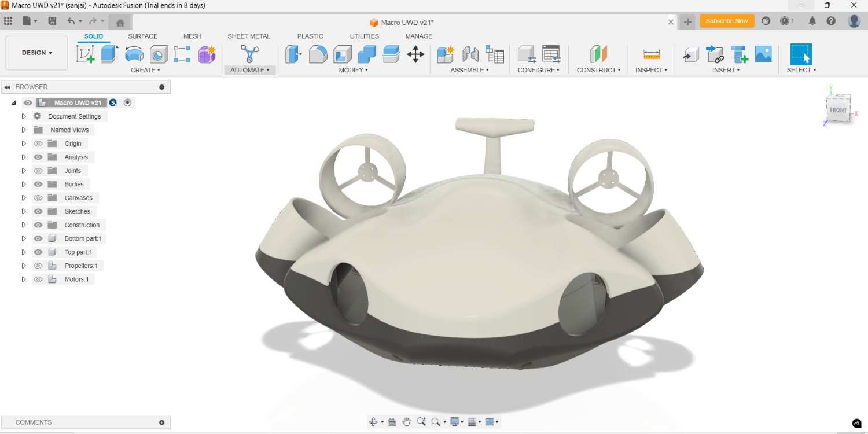The width and height of the screenshot is (868, 434).
Task: Hide the Top part:1 component
Action: (38, 252)
